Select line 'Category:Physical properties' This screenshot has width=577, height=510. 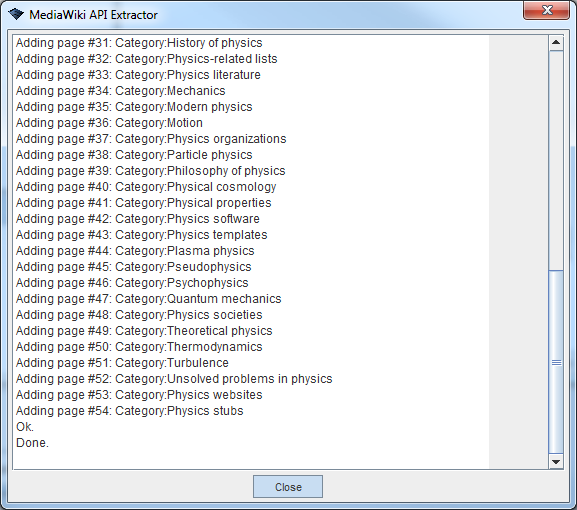click(144, 203)
